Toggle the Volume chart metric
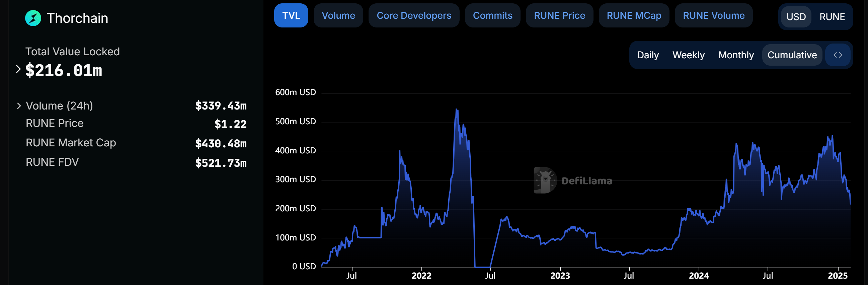The image size is (868, 285). pos(338,15)
